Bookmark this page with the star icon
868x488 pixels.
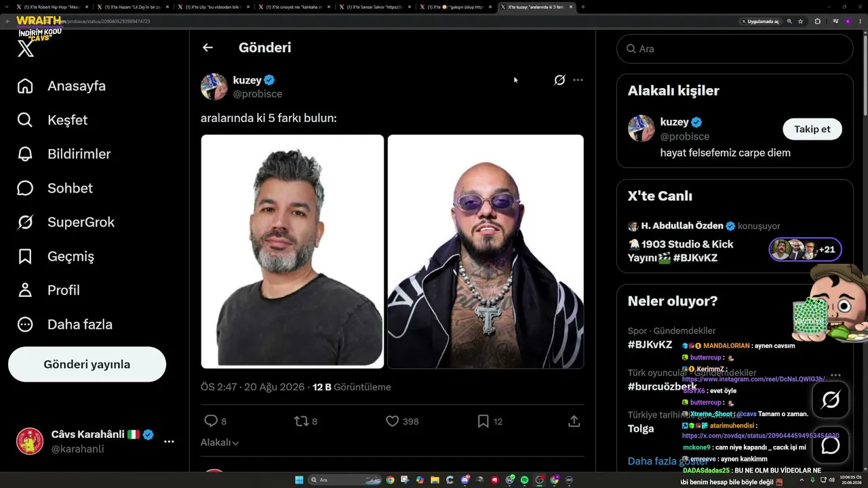801,22
